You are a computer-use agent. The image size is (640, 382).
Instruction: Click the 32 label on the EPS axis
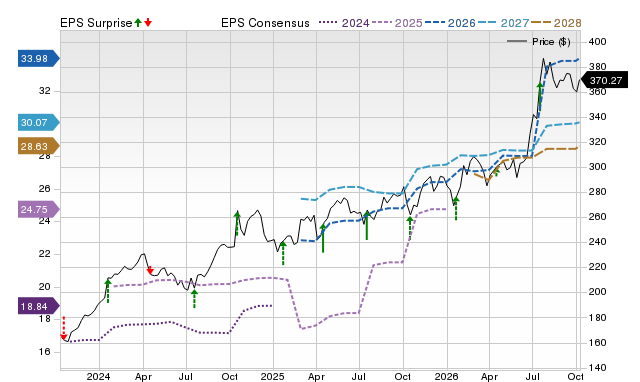coord(45,91)
